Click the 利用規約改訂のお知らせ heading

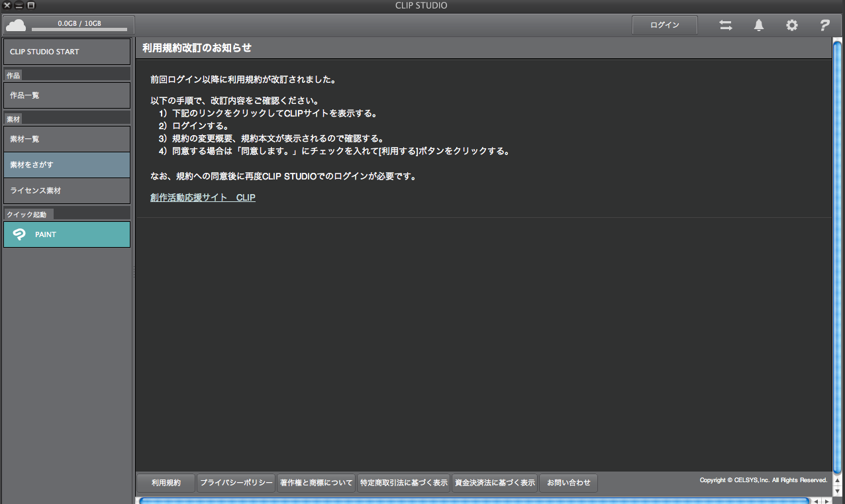point(197,48)
